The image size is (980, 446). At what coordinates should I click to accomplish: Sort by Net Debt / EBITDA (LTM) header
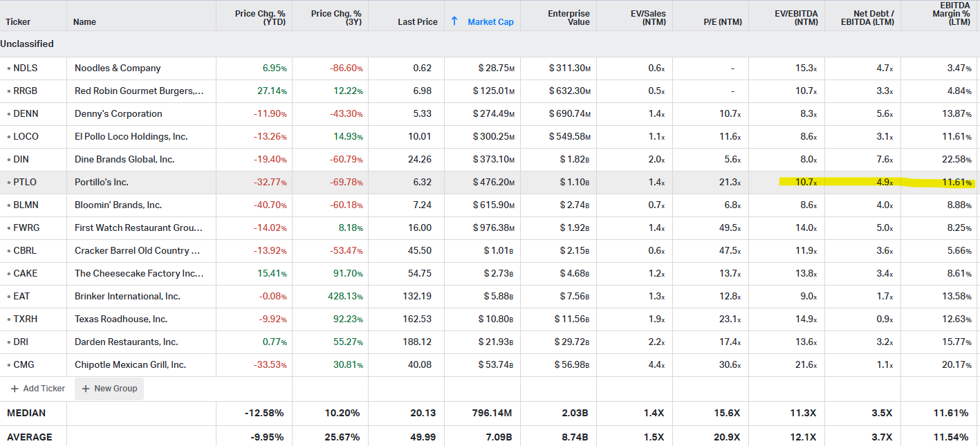(x=867, y=17)
